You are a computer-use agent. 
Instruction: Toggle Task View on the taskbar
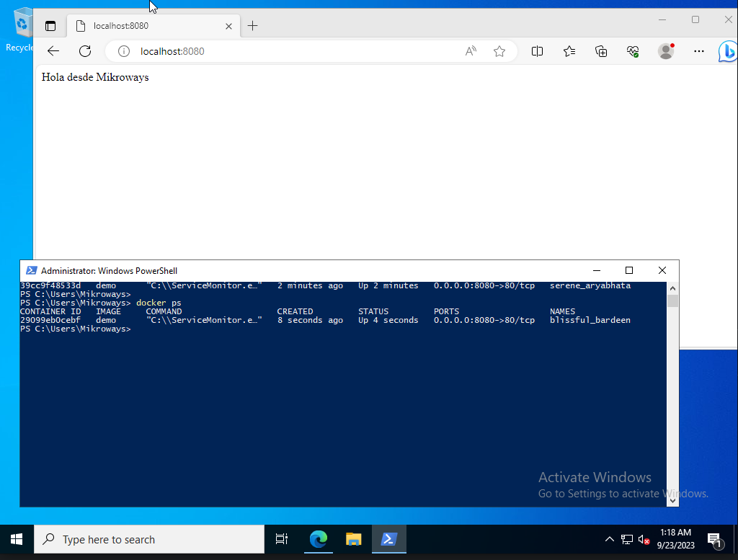click(x=281, y=539)
